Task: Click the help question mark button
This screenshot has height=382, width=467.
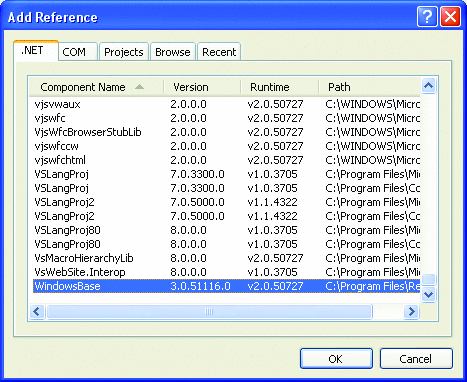Action: click(x=427, y=16)
